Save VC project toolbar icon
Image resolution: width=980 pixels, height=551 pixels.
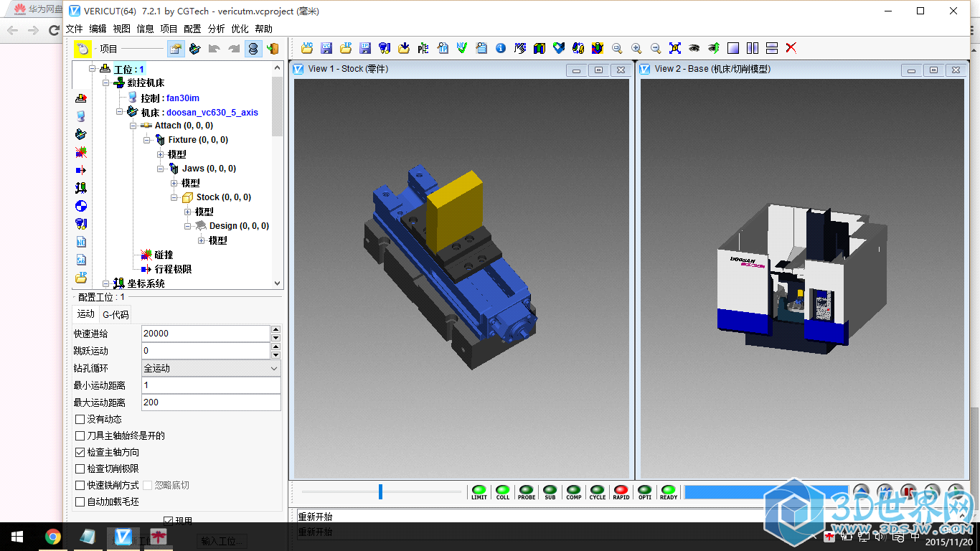click(326, 48)
